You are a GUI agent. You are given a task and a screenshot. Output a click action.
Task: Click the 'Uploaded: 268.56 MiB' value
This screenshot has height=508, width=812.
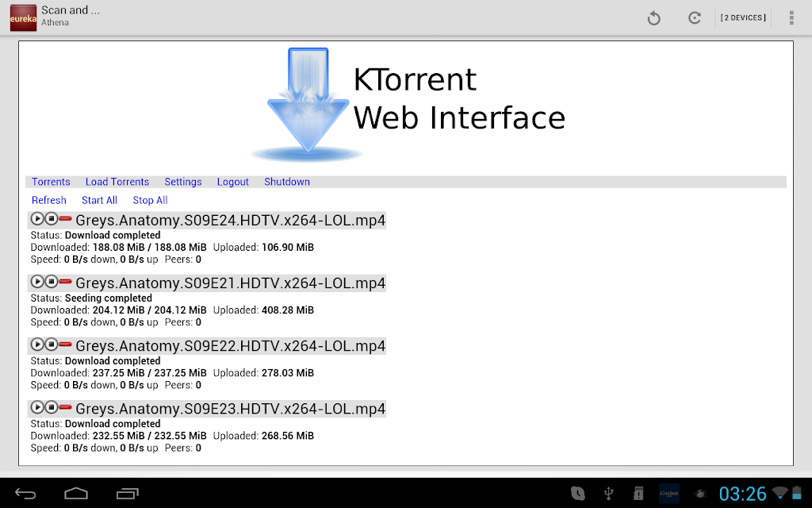coord(263,436)
